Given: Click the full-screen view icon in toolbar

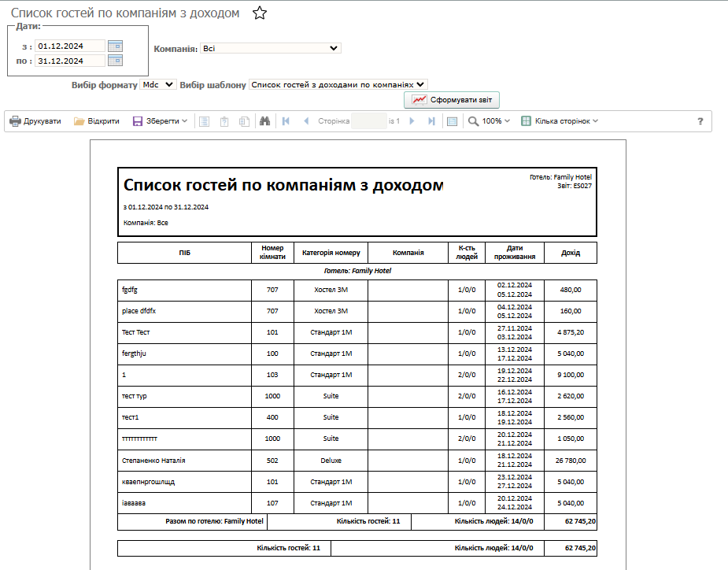Looking at the screenshot, I should coord(452,121).
